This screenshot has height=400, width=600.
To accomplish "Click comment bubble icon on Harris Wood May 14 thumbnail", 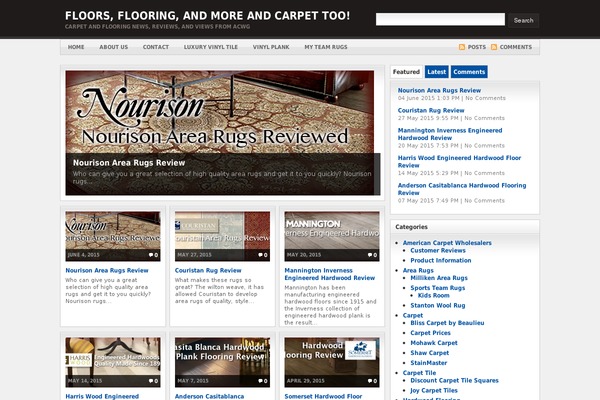I will [151, 381].
